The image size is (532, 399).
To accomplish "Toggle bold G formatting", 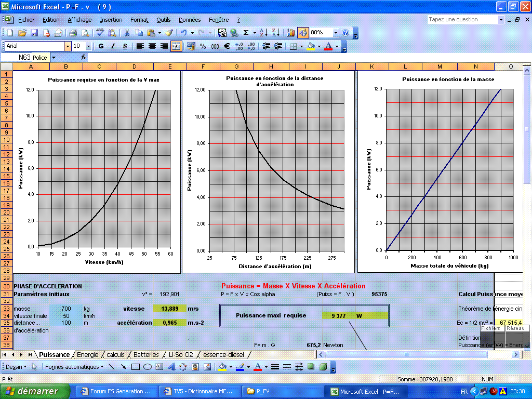I will pos(101,46).
